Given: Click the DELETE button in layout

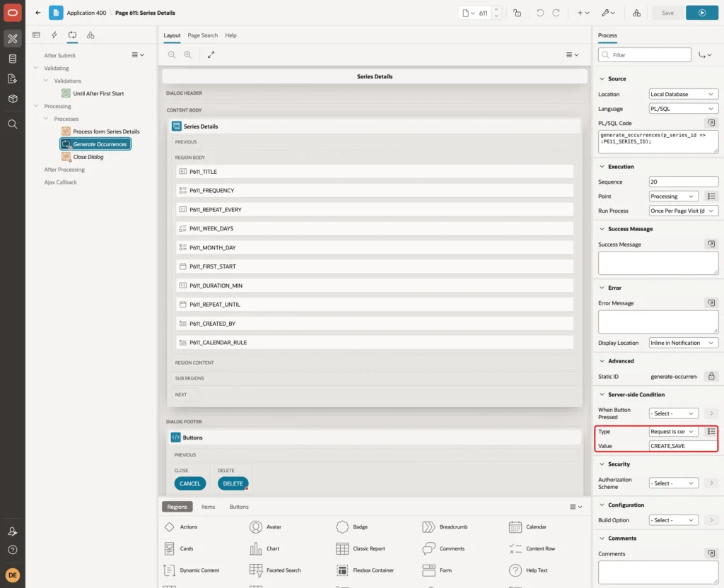Looking at the screenshot, I should coord(233,483).
